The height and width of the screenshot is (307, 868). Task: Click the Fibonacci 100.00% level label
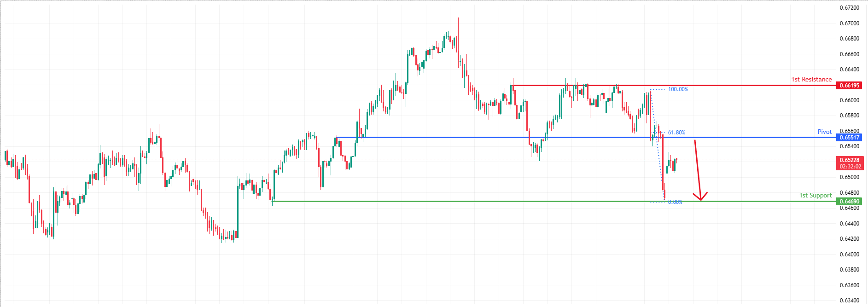[678, 89]
